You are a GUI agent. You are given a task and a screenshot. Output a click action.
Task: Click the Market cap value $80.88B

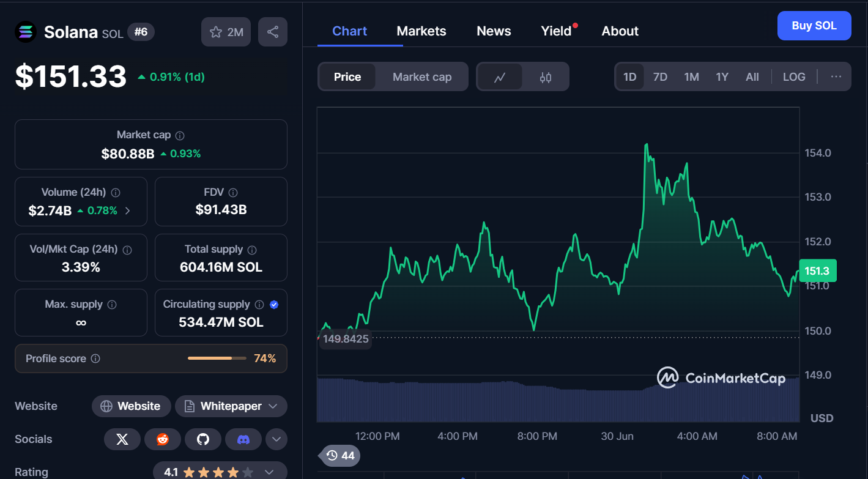128,154
